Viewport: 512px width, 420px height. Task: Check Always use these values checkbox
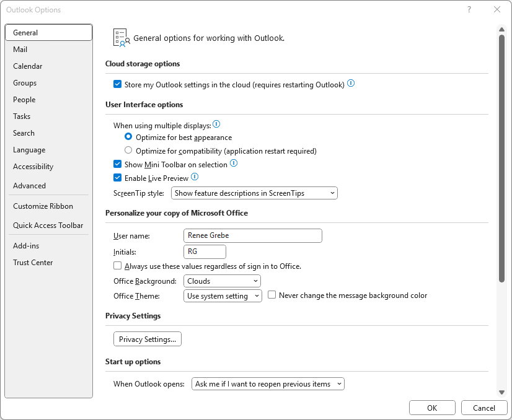118,266
